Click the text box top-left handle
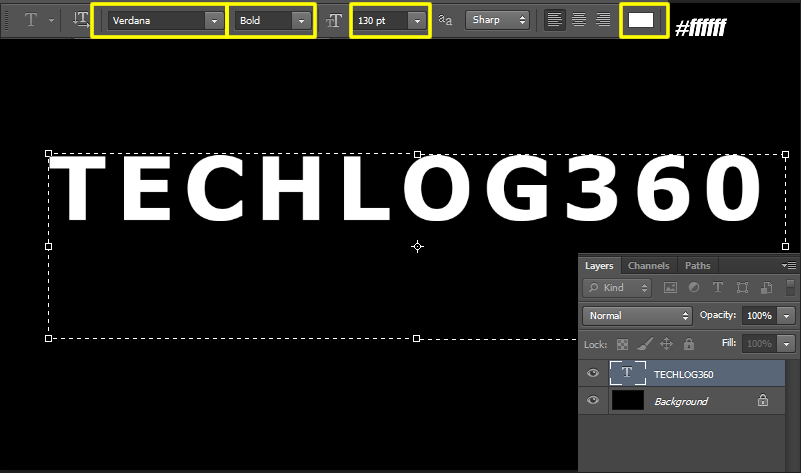 (x=49, y=154)
